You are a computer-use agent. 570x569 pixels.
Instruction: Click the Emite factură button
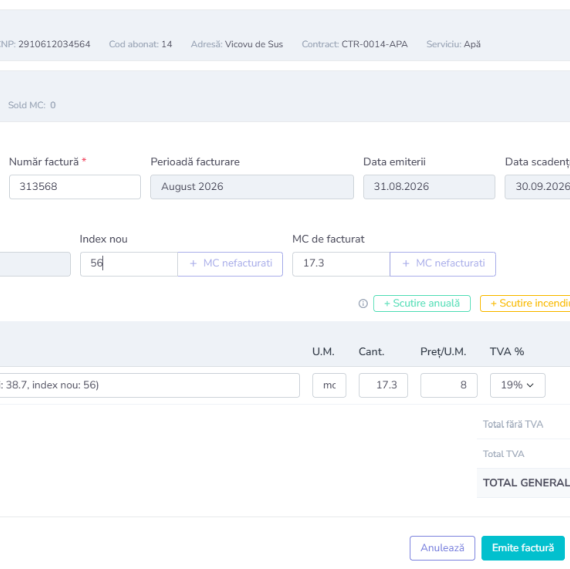[x=523, y=548]
